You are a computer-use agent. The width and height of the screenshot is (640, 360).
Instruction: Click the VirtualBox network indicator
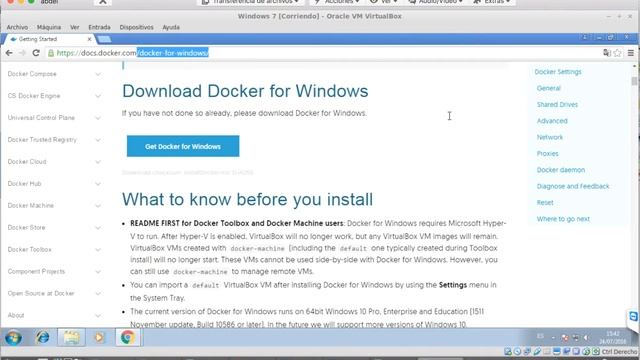pyautogui.click(x=527, y=351)
